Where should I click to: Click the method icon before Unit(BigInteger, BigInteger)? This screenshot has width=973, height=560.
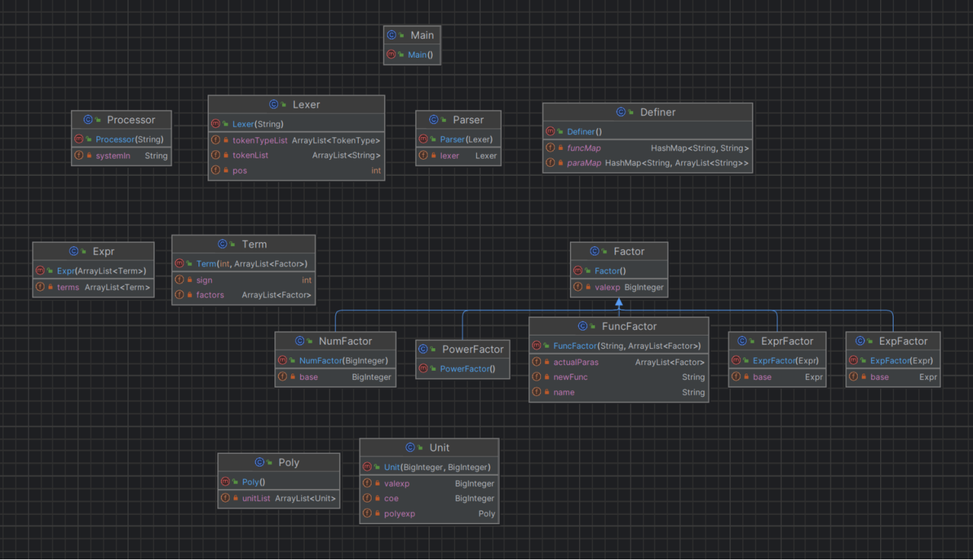coord(367,467)
